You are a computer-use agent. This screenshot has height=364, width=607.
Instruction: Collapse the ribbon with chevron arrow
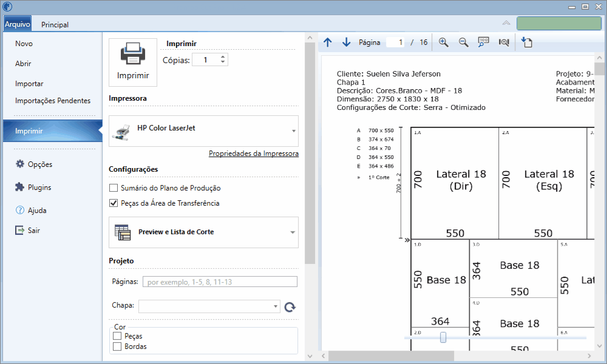point(506,23)
